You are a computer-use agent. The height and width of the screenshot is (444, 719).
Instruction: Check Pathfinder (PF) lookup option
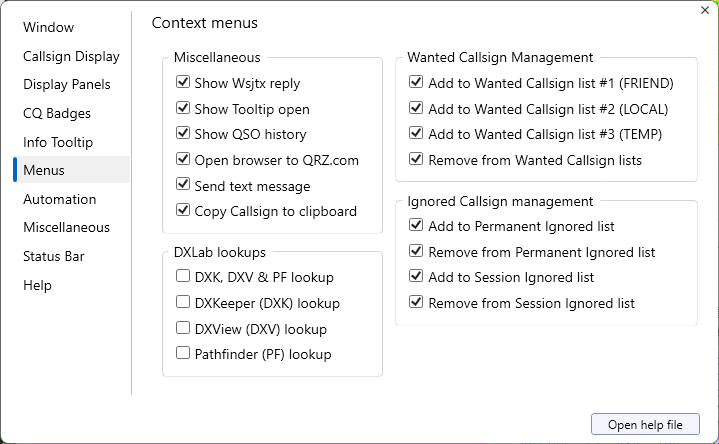tap(183, 353)
